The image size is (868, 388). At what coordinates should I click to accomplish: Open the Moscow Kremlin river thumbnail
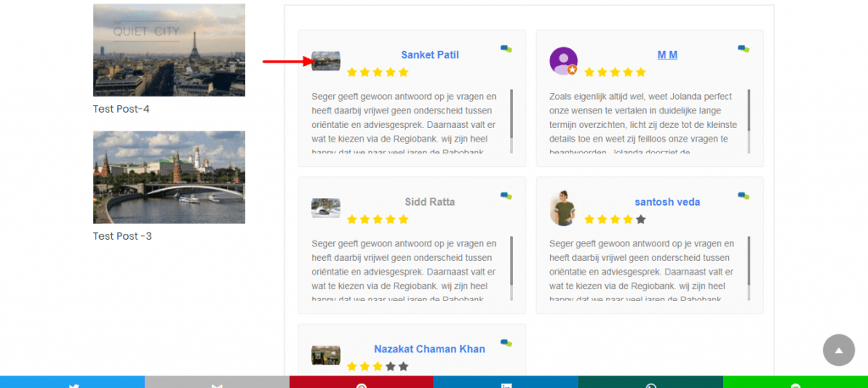[x=169, y=177]
